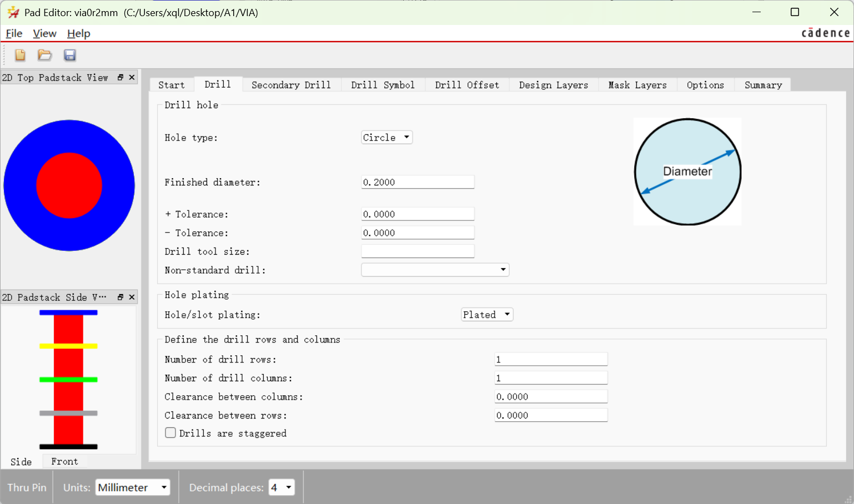854x504 pixels.
Task: Click the 'Hole/slot plating:' label
Action: (212, 315)
